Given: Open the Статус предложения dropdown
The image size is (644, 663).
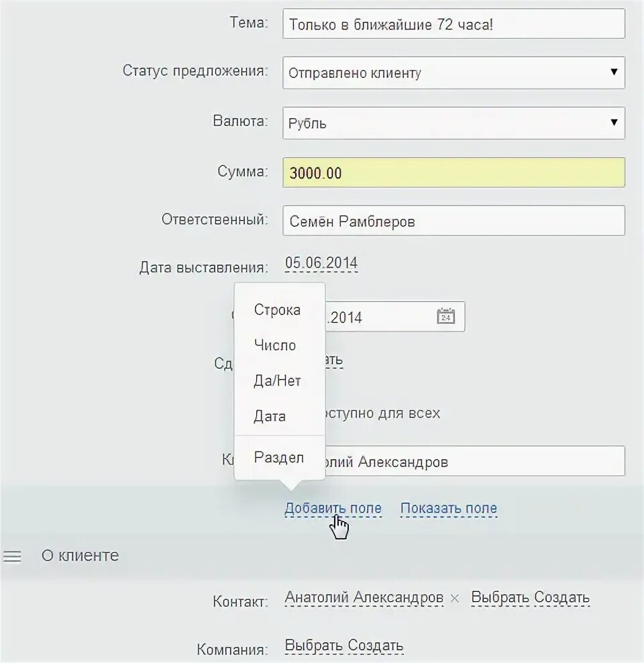Looking at the screenshot, I should (x=453, y=73).
